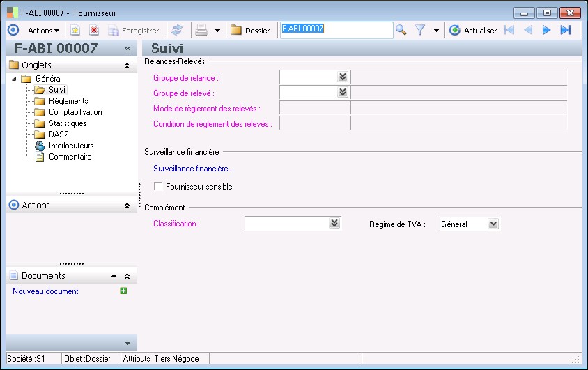Open the Groupe de relance dropdown
The width and height of the screenshot is (588, 370).
tap(342, 77)
